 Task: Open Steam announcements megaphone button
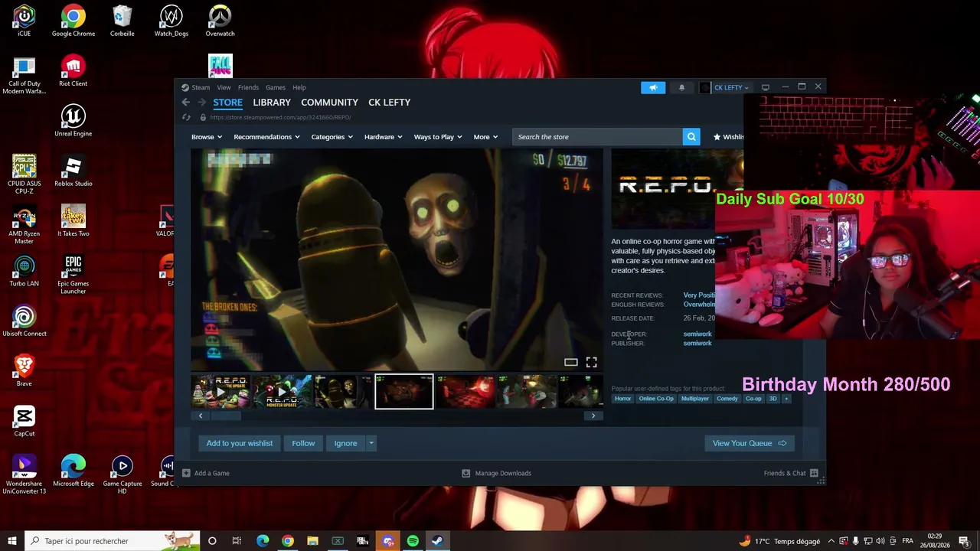pyautogui.click(x=653, y=87)
